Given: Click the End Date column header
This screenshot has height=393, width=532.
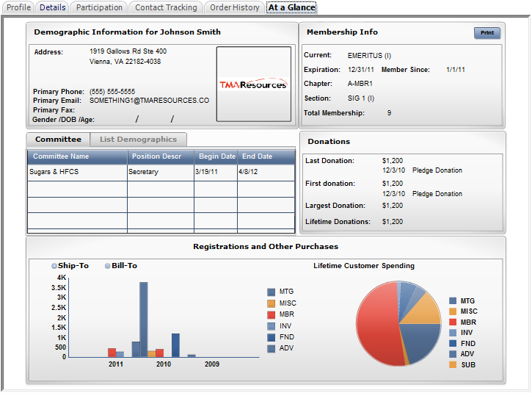Looking at the screenshot, I should pos(257,156).
